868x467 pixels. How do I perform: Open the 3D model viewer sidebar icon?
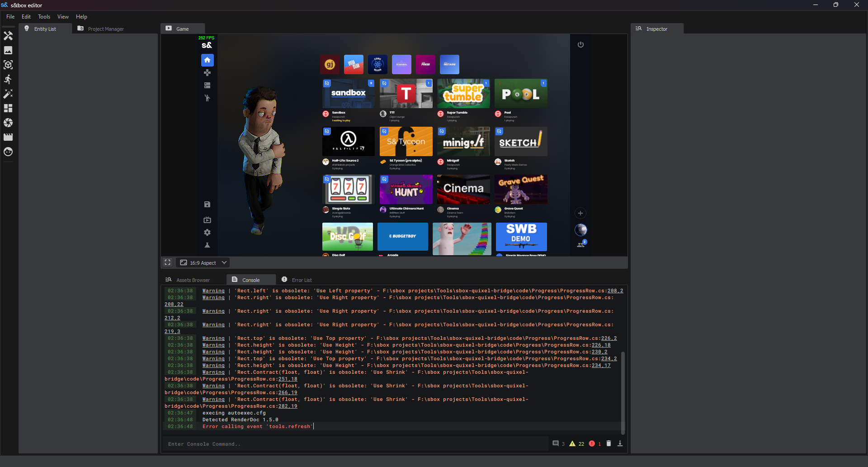pos(8,65)
